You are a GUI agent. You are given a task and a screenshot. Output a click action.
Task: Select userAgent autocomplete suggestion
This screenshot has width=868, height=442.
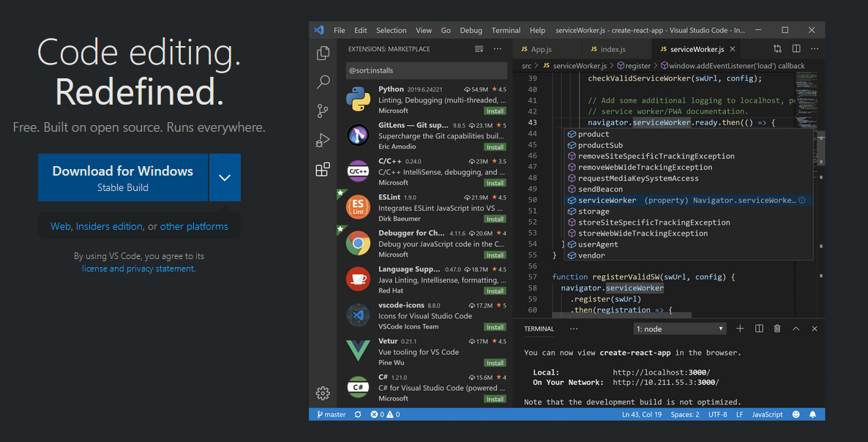coord(688,244)
